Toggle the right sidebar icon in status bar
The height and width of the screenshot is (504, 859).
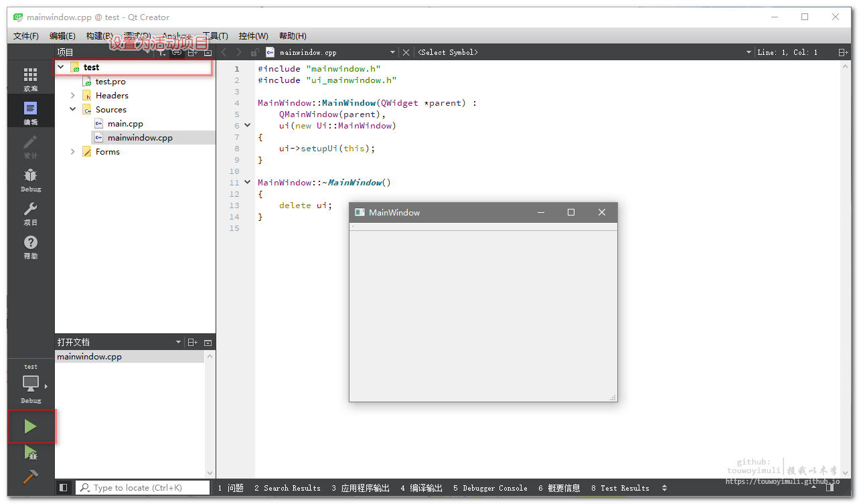[830, 488]
